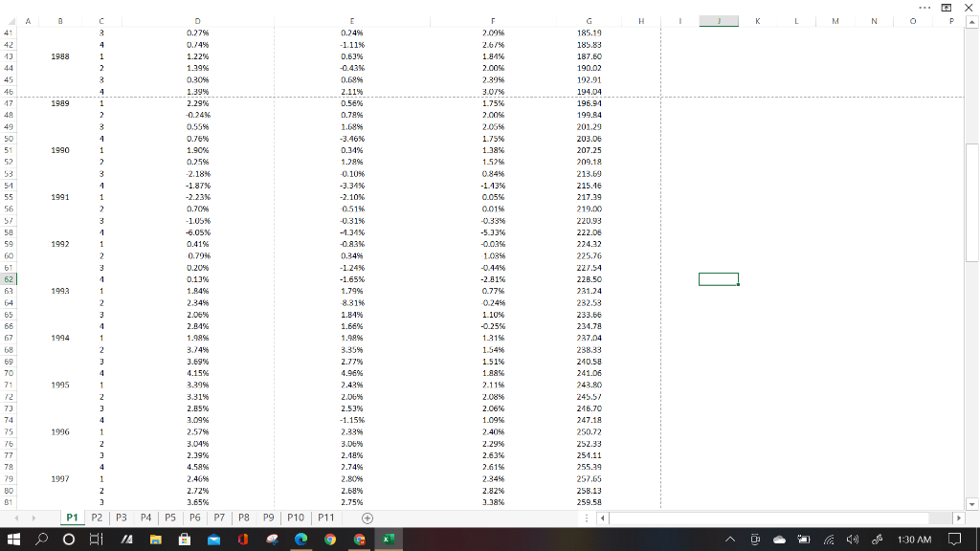The image size is (980, 551).
Task: Check battery status tray icon
Action: (804, 540)
